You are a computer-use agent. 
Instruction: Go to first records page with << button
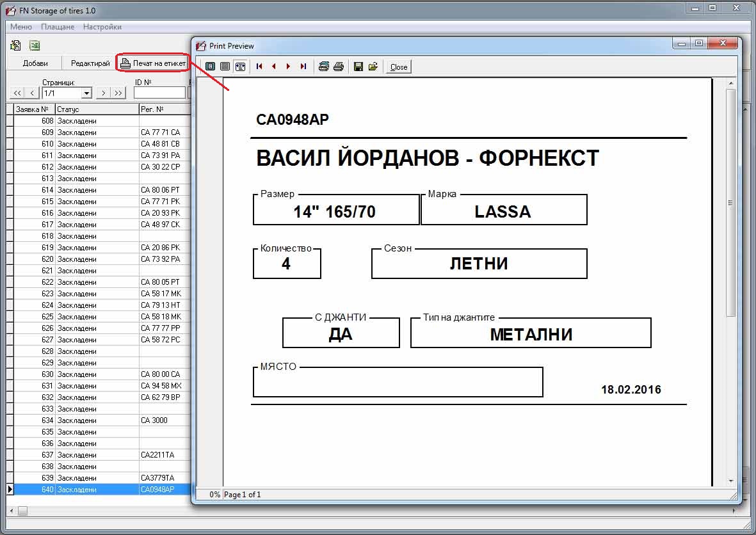pyautogui.click(x=17, y=93)
